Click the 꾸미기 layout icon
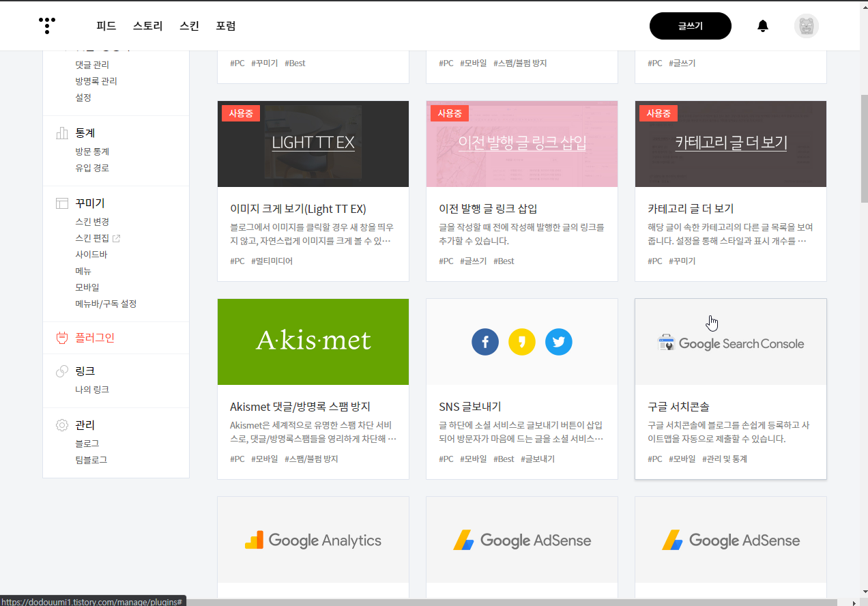This screenshot has height=606, width=868. (x=62, y=203)
